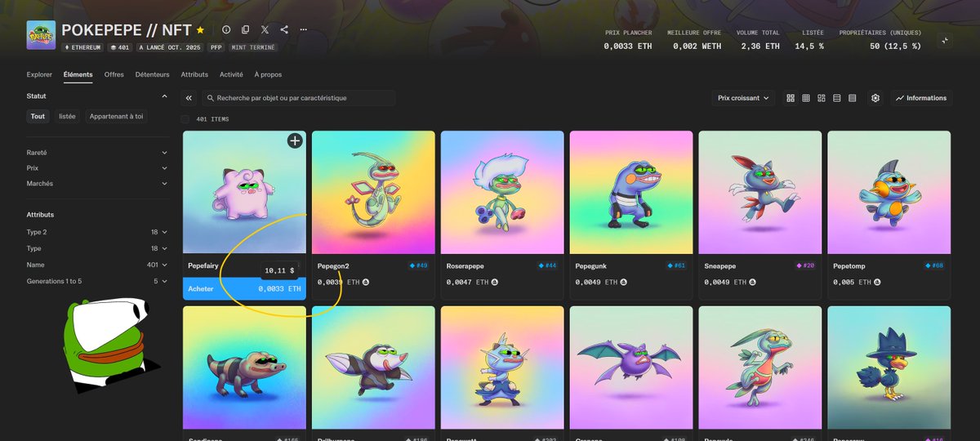Switch to the Explorer tab
The width and height of the screenshot is (980, 441).
coord(39,74)
